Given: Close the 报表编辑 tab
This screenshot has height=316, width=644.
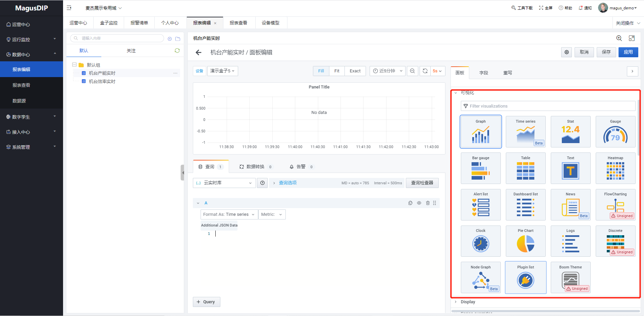Looking at the screenshot, I should [x=215, y=23].
